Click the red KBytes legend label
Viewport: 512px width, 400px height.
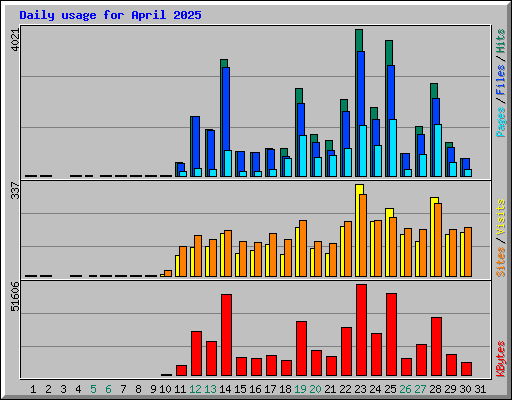point(500,359)
